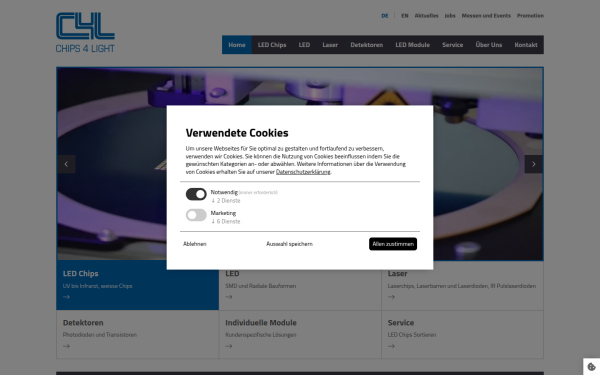Click the arrow under Service card

tap(391, 346)
